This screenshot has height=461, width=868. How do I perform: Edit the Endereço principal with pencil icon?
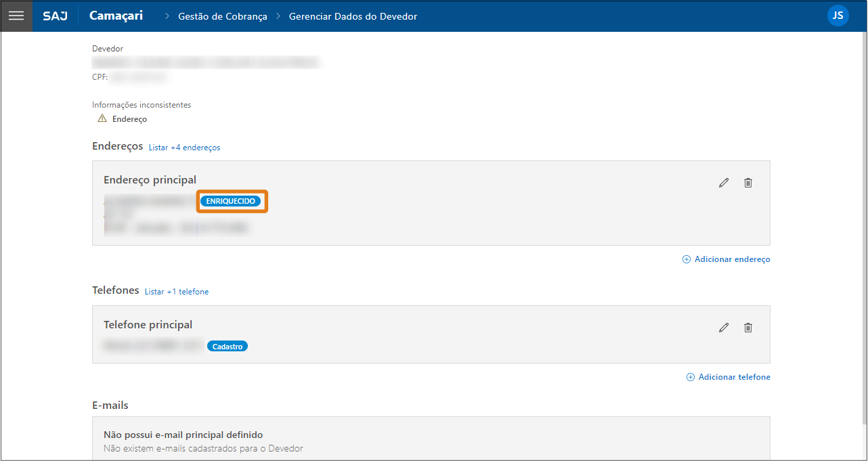724,183
